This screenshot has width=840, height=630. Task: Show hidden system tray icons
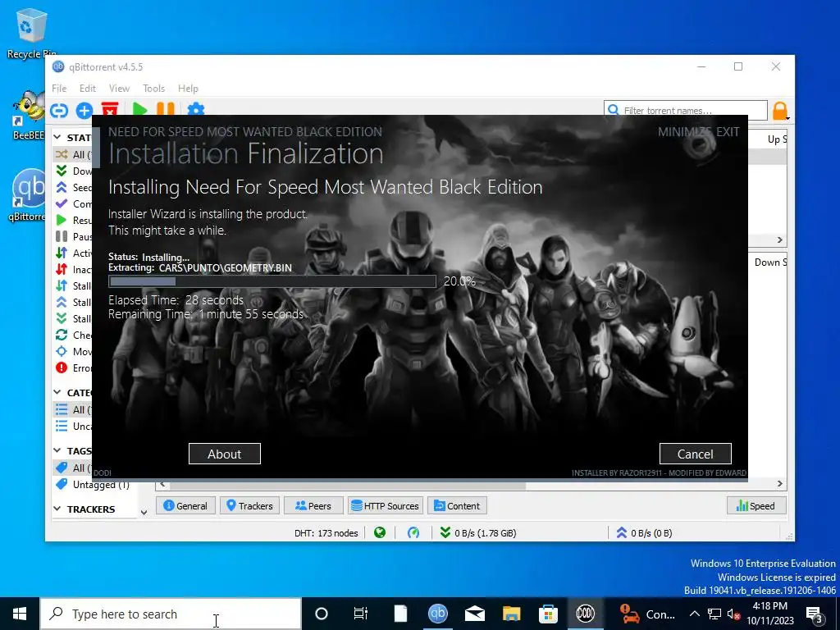[x=694, y=614]
